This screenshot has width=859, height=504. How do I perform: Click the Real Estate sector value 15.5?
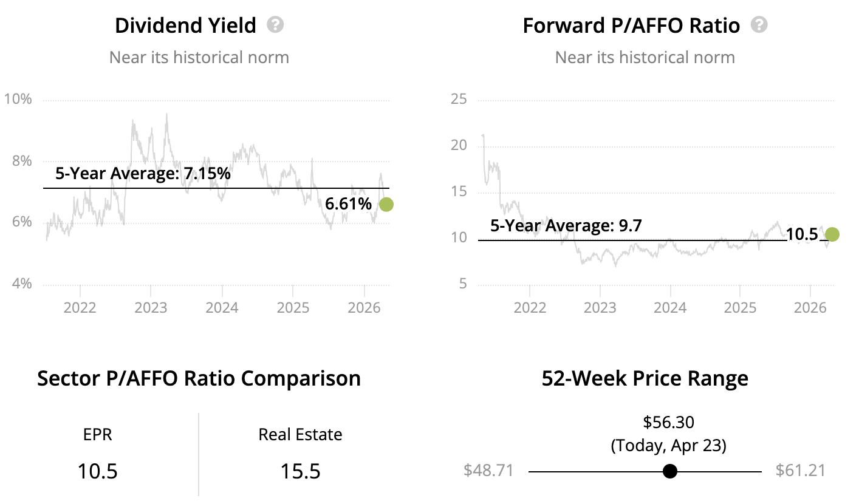point(300,471)
